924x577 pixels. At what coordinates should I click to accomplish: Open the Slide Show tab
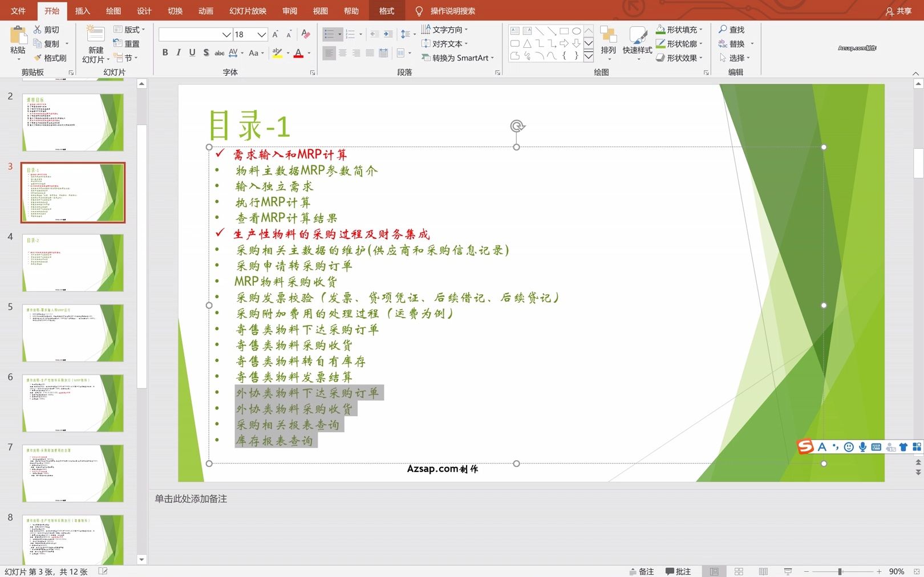[248, 11]
